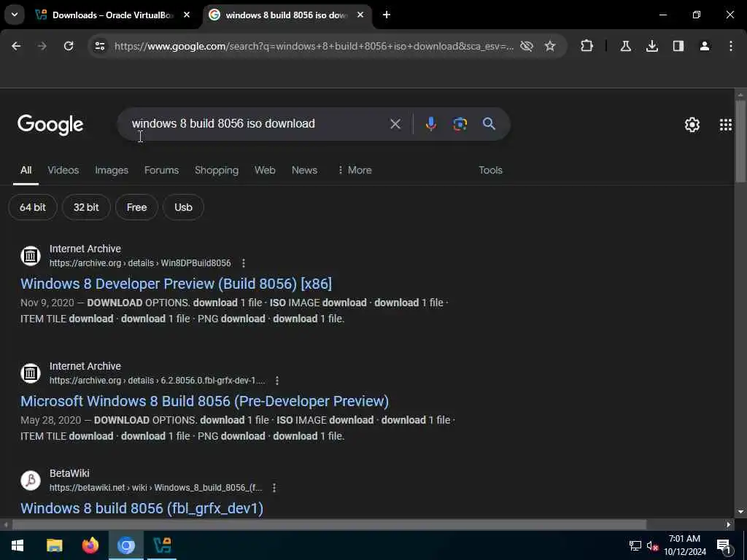Click Internet Archive favicon of second result
Screen dimensions: 747x560
[x=31, y=373]
